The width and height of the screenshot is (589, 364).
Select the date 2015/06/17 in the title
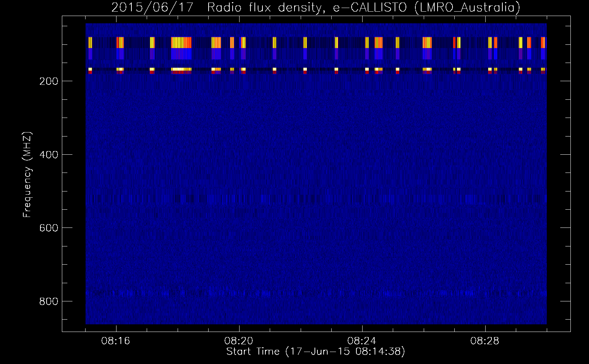pos(153,7)
